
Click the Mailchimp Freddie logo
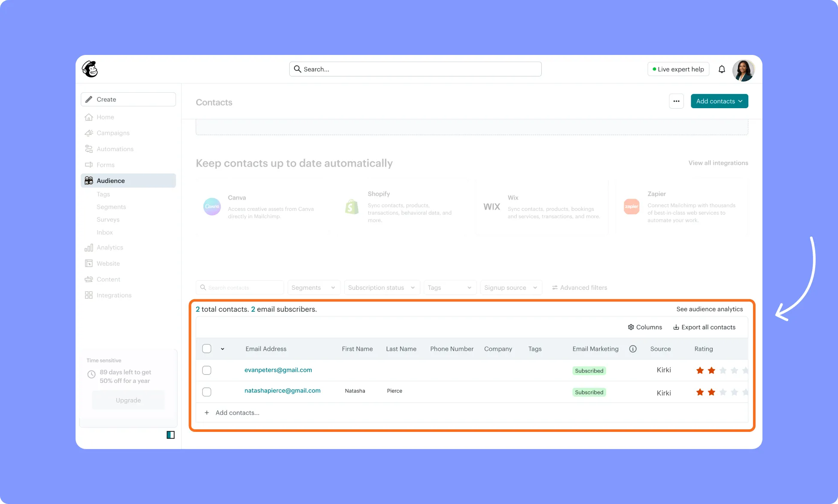(x=90, y=69)
